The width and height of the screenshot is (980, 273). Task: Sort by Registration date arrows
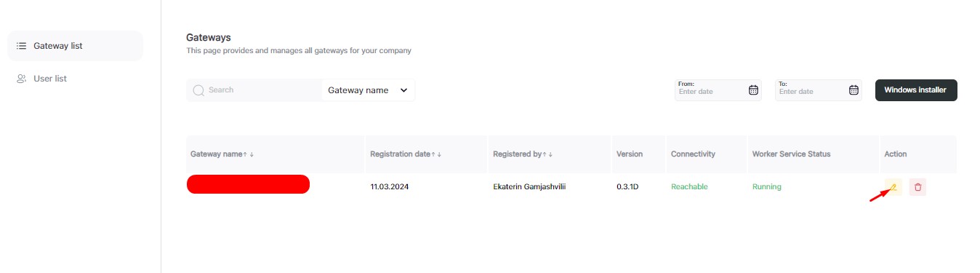(436, 154)
